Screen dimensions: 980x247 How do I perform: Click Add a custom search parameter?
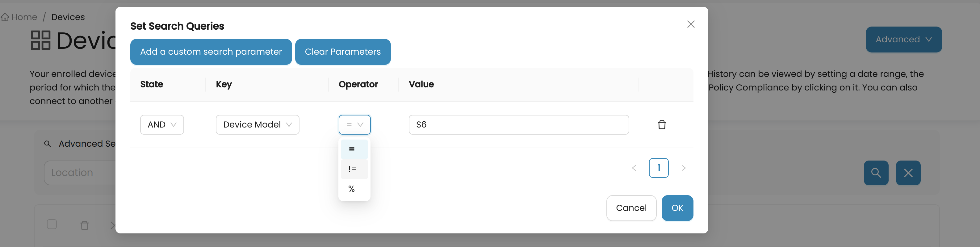pos(211,52)
